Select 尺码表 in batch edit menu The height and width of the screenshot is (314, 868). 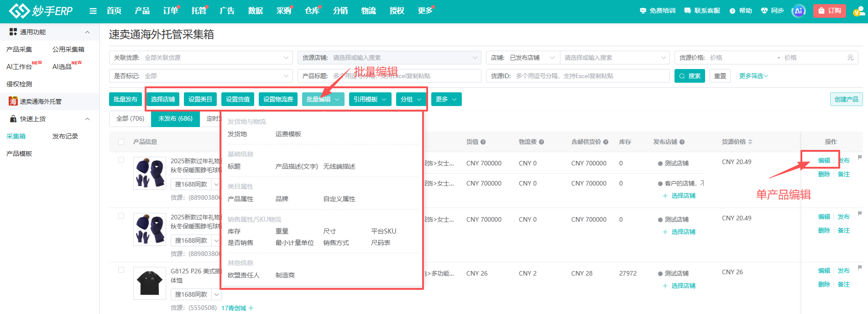[x=381, y=243]
